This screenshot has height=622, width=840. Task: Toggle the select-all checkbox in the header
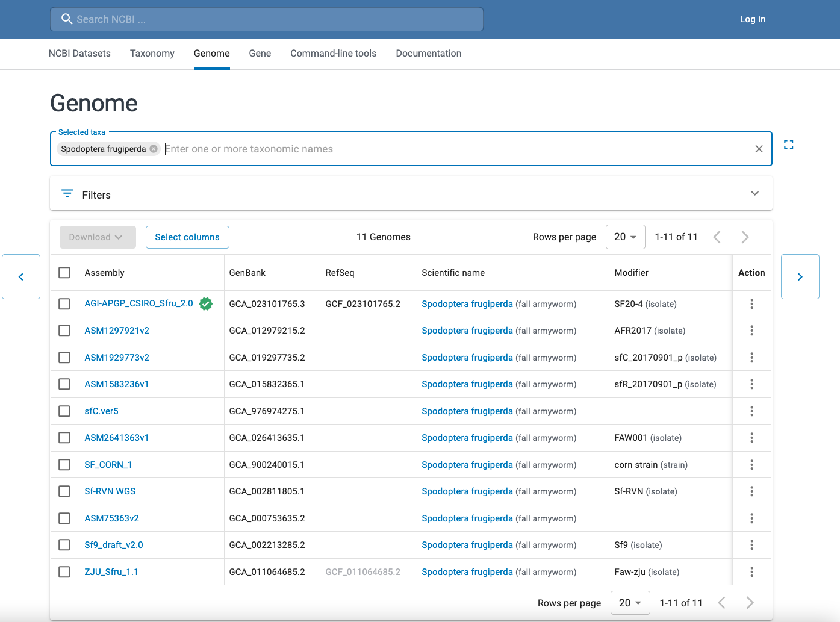click(64, 273)
